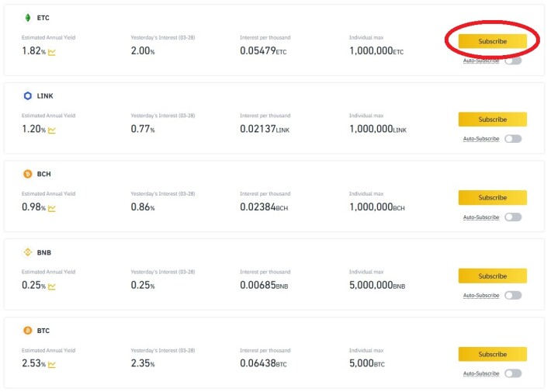Toggle Auto-Subscribe switch for BTC

click(x=513, y=373)
